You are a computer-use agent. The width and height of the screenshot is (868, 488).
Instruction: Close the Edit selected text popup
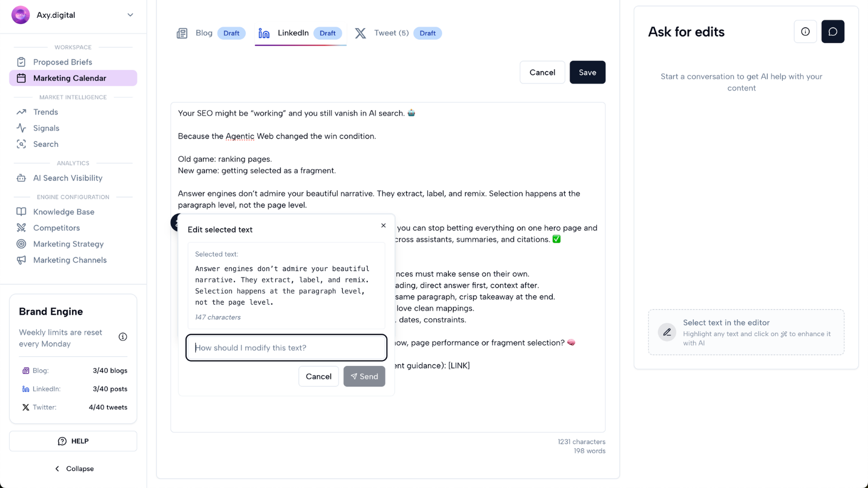384,226
